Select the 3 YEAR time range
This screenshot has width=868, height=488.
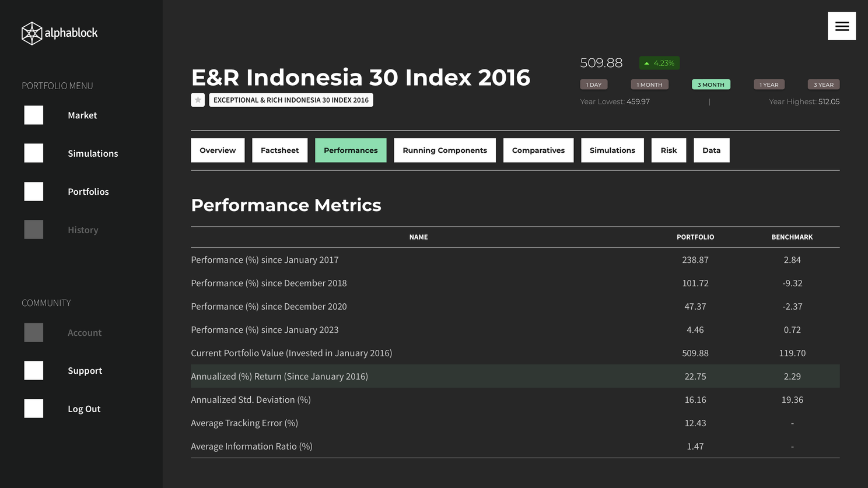[823, 85]
